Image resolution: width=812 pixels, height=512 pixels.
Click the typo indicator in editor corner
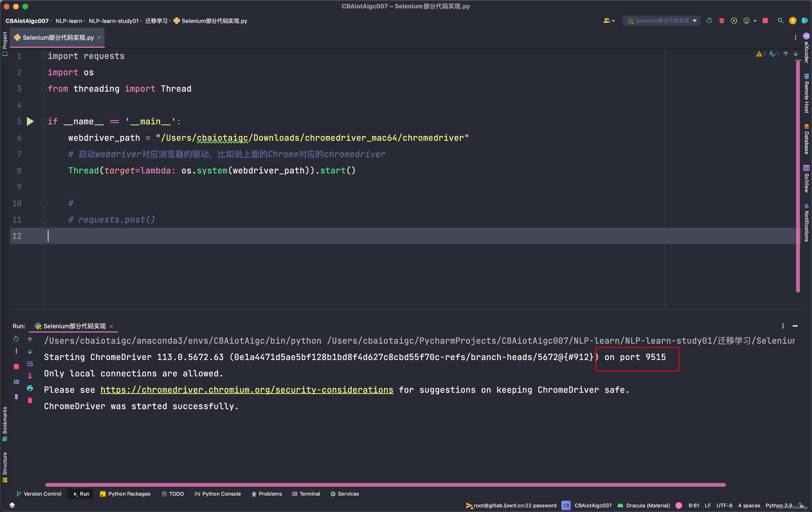(774, 54)
